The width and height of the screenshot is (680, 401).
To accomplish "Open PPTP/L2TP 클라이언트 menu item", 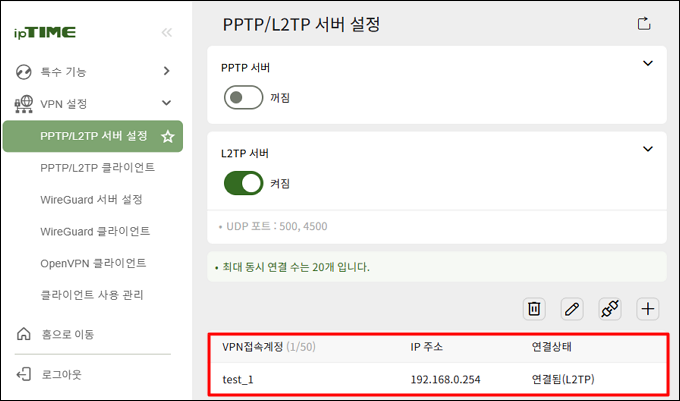I will (98, 168).
